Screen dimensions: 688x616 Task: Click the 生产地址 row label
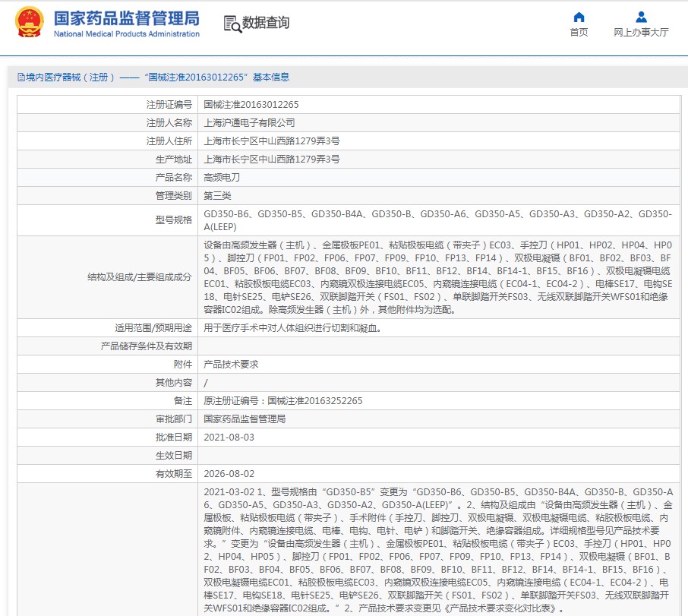174,160
